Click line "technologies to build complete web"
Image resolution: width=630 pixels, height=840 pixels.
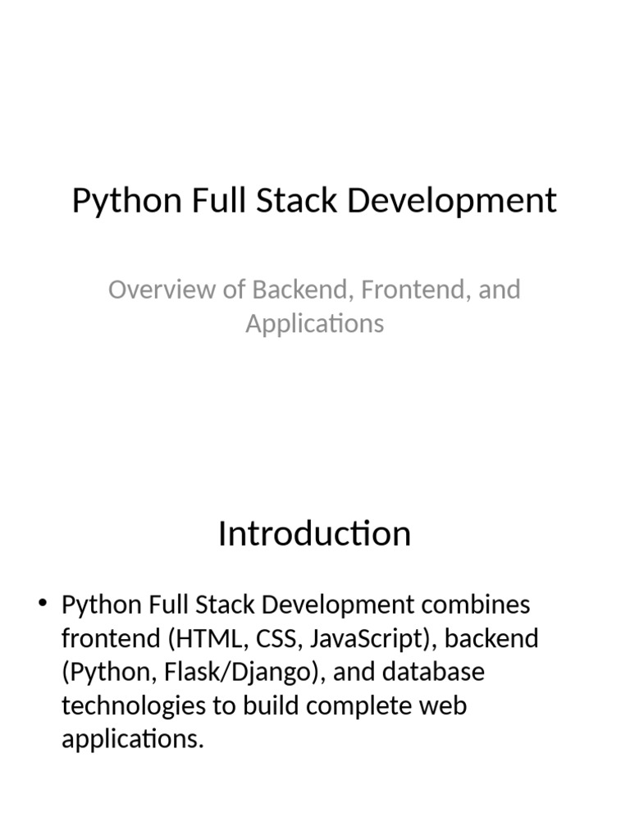click(264, 705)
